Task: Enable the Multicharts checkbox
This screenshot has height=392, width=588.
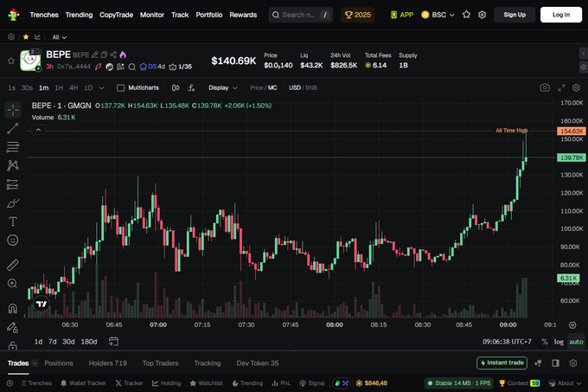Action: tap(121, 87)
